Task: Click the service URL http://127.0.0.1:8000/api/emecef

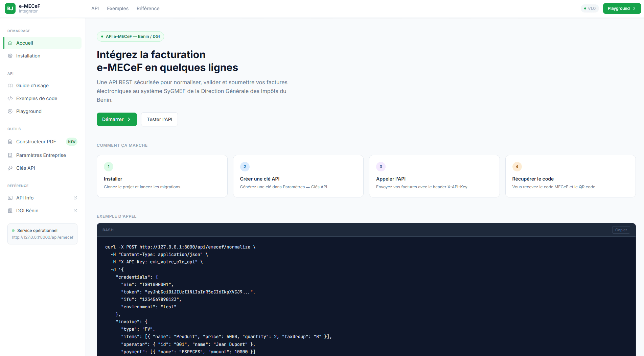Action: pos(43,237)
